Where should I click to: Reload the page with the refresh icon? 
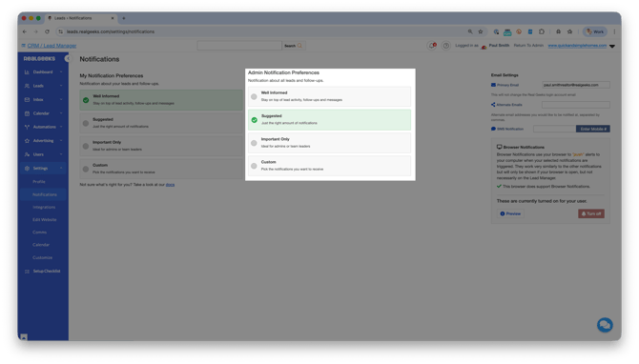48,31
